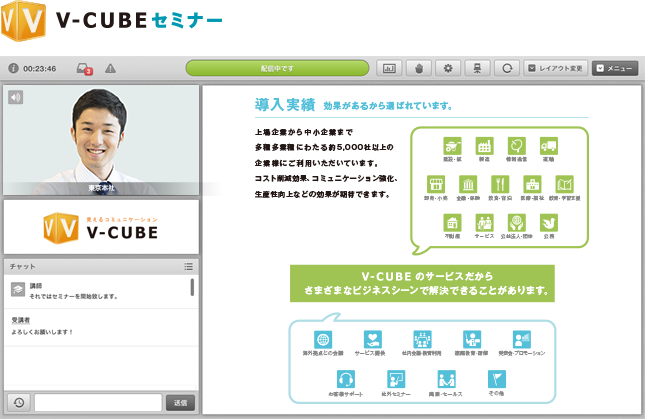This screenshot has height=419, width=645.
Task: Click the blue remote training instructor icon
Action: [472, 340]
